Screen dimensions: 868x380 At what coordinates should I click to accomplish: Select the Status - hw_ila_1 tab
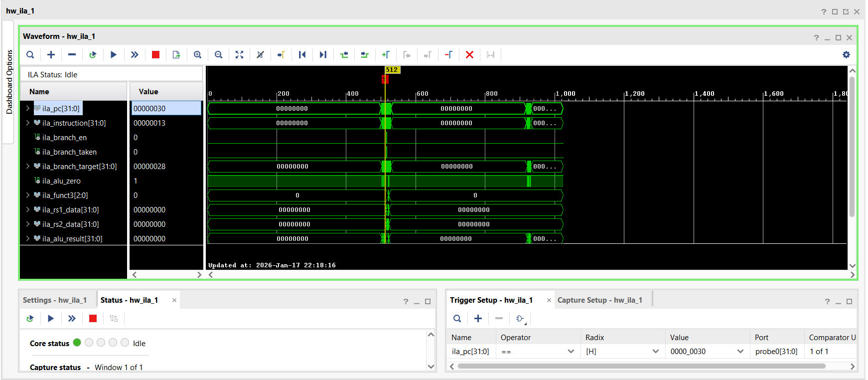pos(129,300)
